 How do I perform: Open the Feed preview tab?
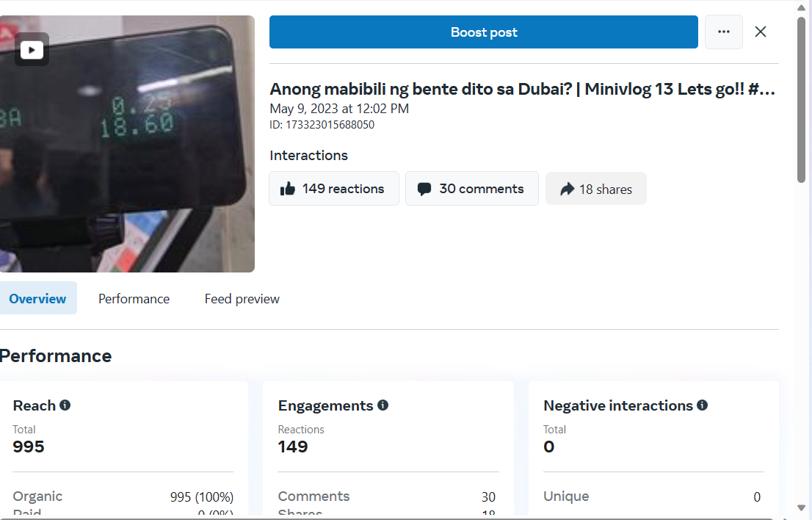[x=242, y=299]
